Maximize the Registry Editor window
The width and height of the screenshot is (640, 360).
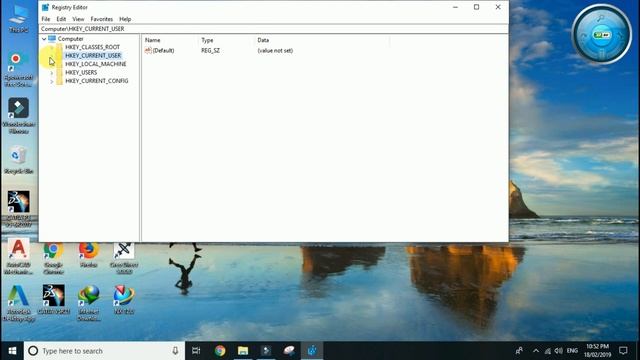coord(476,7)
